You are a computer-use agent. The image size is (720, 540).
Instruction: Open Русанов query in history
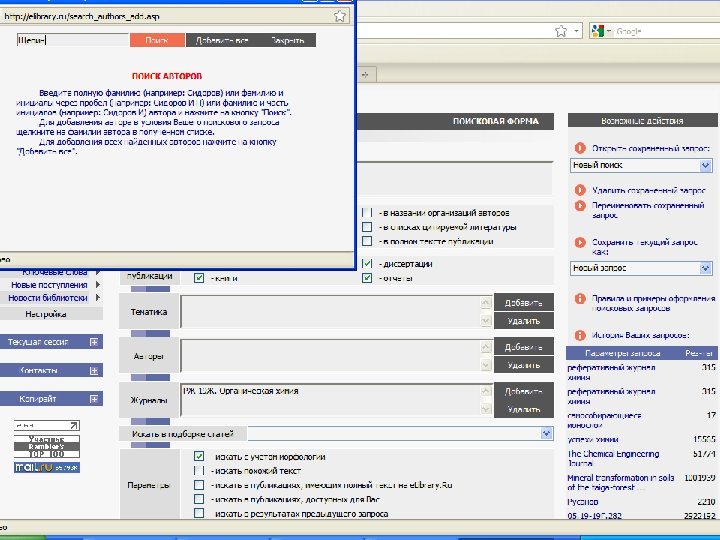tap(582, 502)
